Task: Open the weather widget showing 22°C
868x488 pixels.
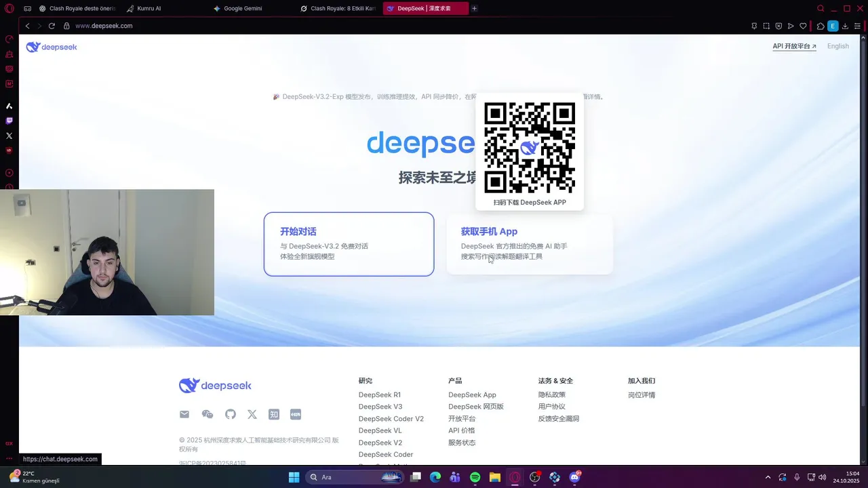Action: (34, 477)
